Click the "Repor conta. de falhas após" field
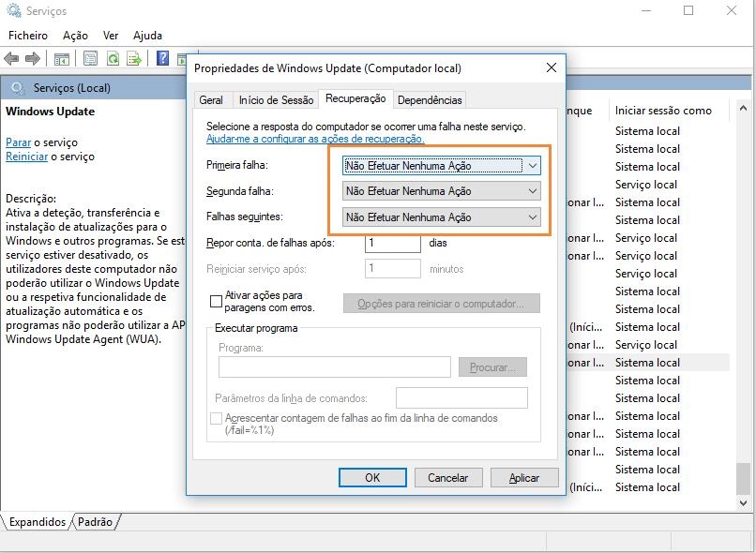This screenshot has width=756, height=553. click(x=391, y=243)
